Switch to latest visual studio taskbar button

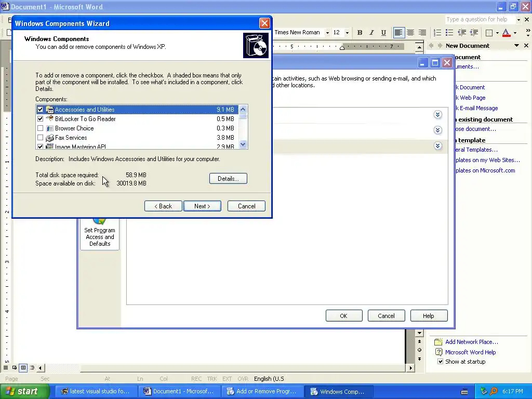coord(96,391)
